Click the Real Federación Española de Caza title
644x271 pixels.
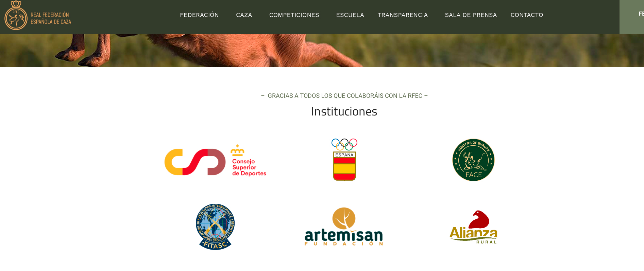click(x=51, y=18)
